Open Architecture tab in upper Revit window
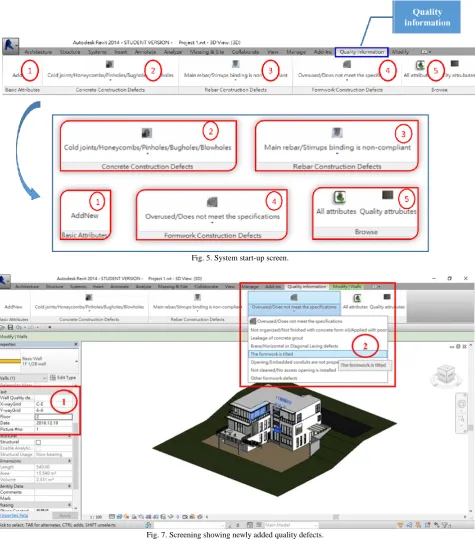The width and height of the screenshot is (475, 539). pos(38,52)
